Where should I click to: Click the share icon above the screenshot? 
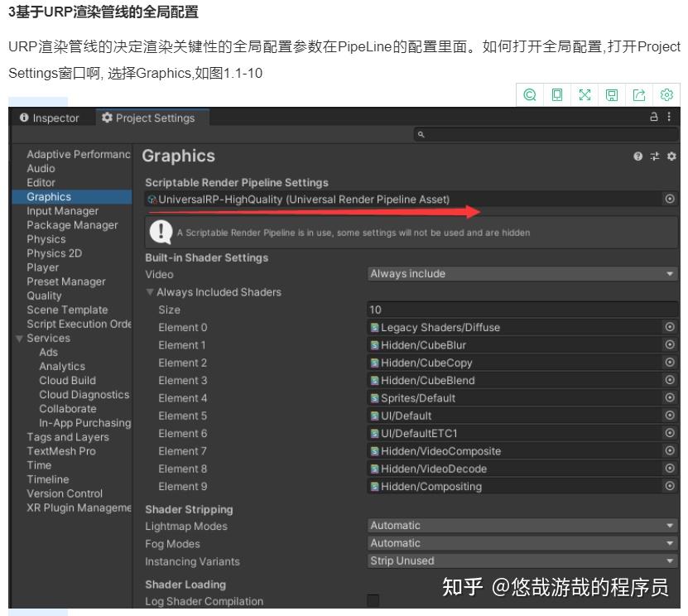[x=639, y=94]
